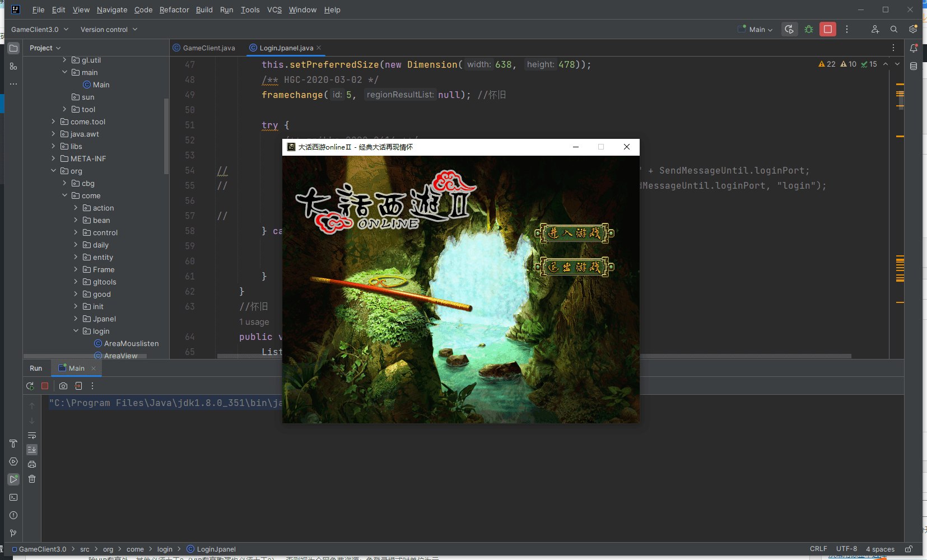Open the main toolbar More Actions menu
The width and height of the screenshot is (927, 560).
click(847, 29)
